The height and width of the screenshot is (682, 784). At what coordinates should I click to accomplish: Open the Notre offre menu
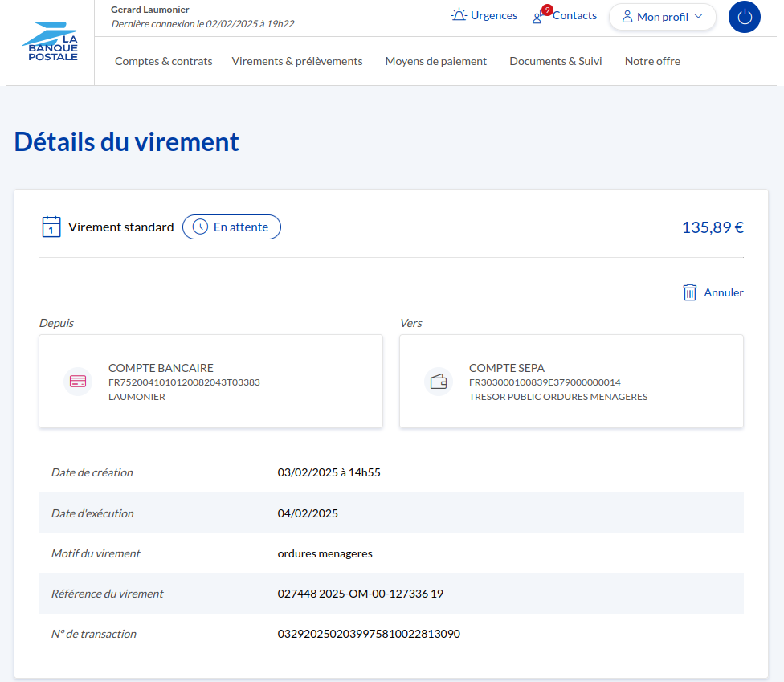pos(652,61)
